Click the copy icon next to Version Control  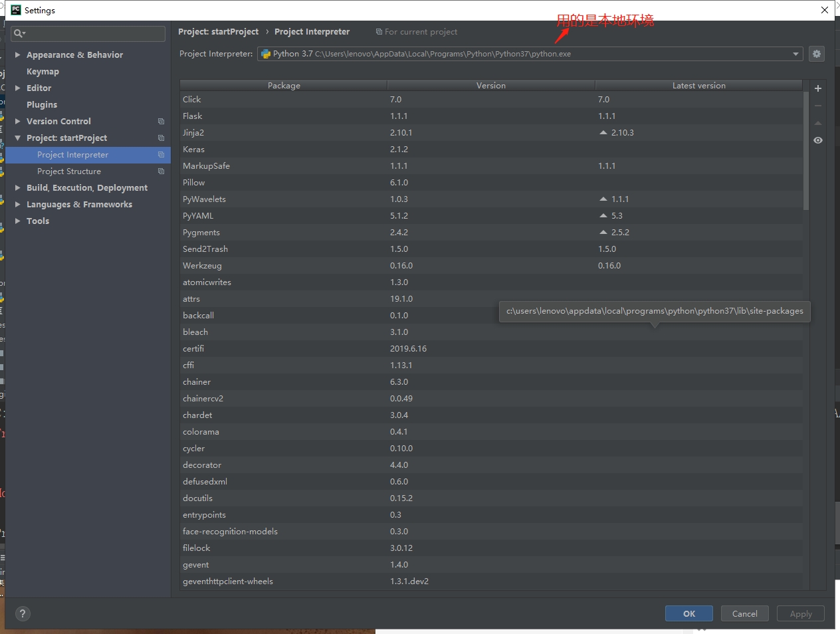[x=160, y=121]
